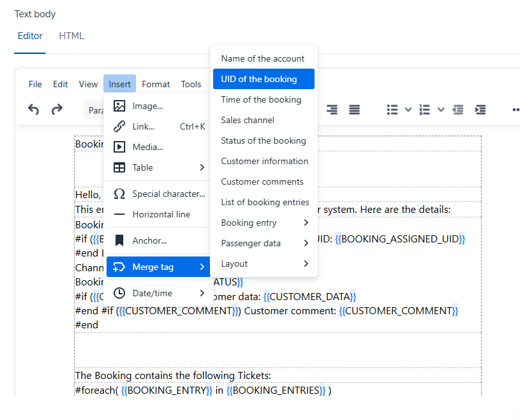Toggle numbered list formatting
Image resolution: width=520 pixels, height=420 pixels.
pos(425,110)
